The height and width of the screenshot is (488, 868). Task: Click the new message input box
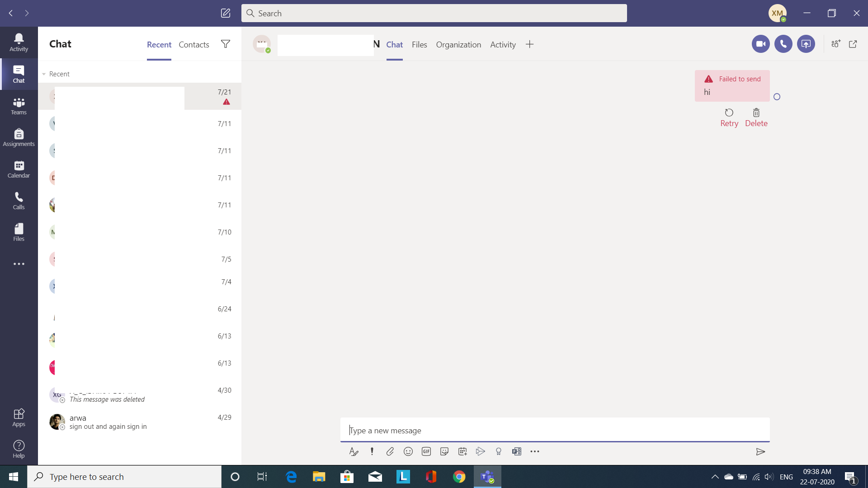[x=554, y=430]
